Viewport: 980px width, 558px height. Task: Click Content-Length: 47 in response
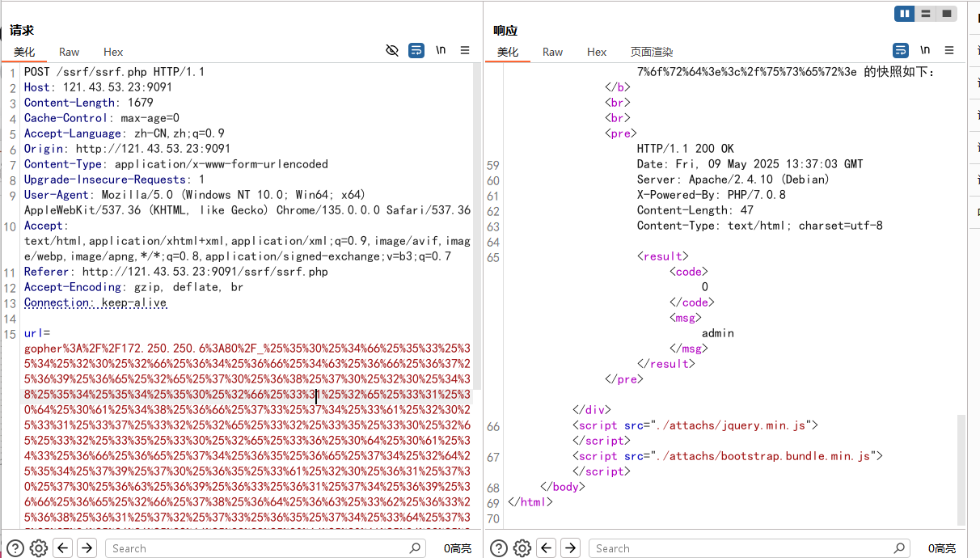coord(695,210)
